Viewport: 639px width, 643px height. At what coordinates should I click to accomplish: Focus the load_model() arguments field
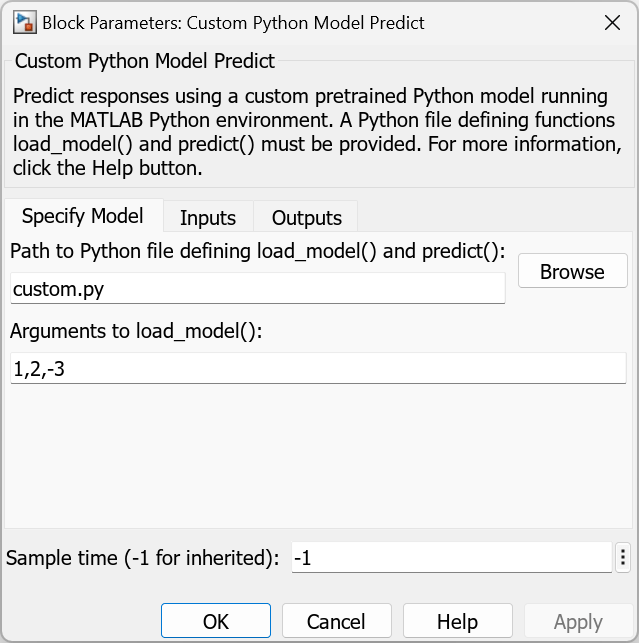tap(318, 369)
